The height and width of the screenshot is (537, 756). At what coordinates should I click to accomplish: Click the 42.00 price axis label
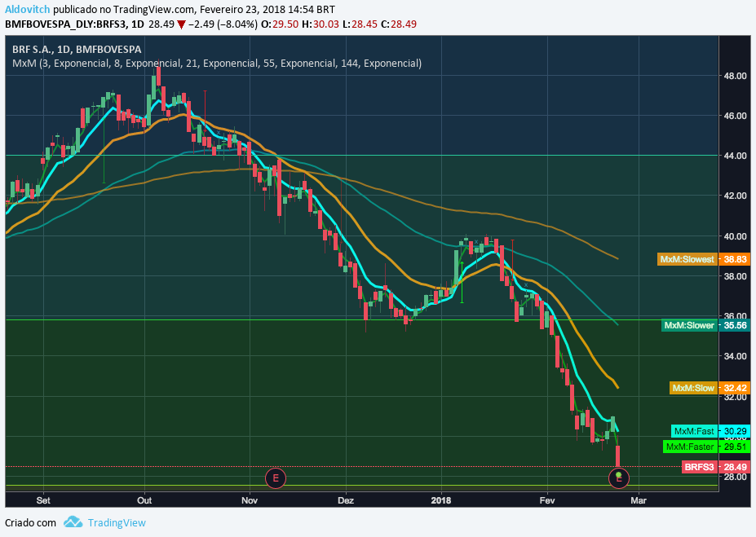click(735, 196)
